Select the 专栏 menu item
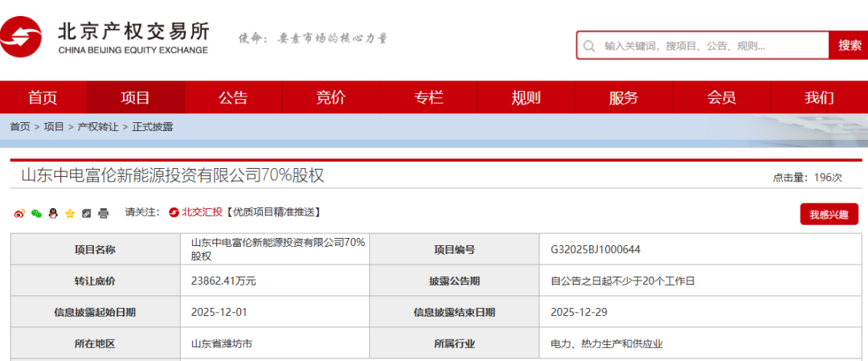The image size is (868, 361). pyautogui.click(x=428, y=97)
